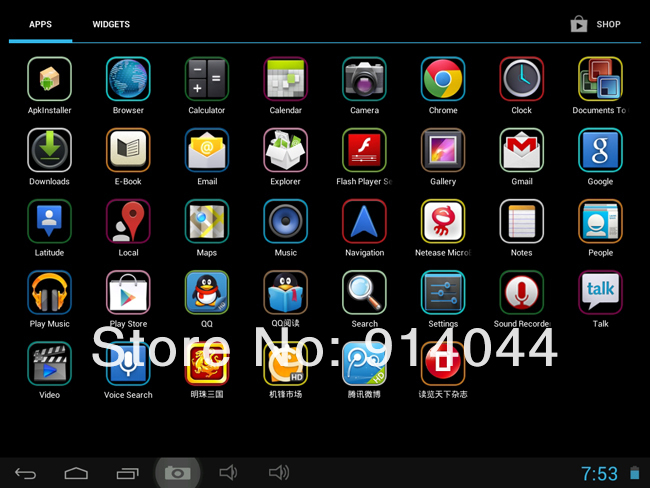
Task: Open the QQ messenger app
Action: click(x=207, y=293)
